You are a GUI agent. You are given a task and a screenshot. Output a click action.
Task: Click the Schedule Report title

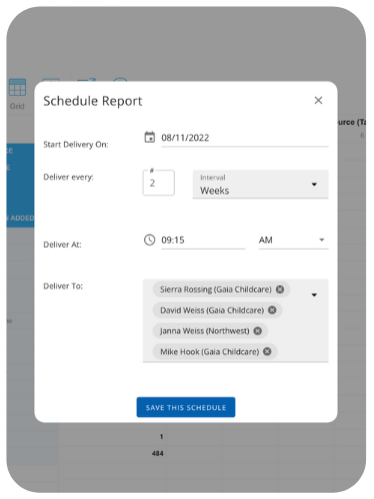(93, 101)
